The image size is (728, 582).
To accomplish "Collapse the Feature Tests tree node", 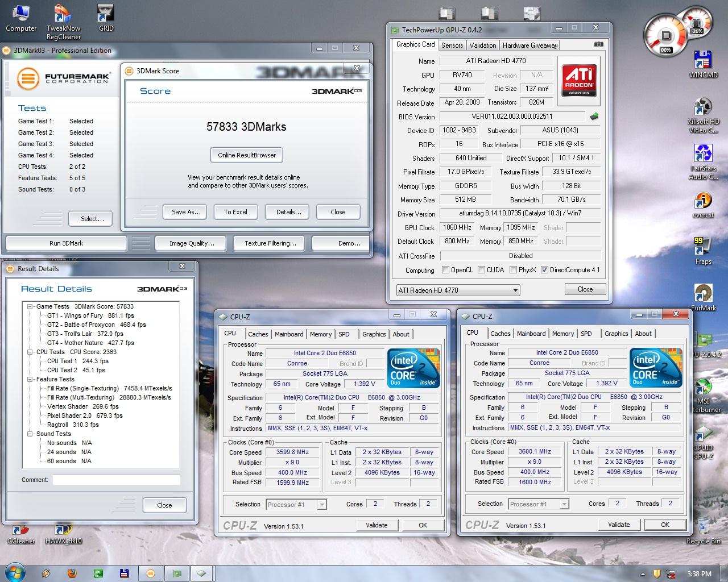I will (x=30, y=379).
